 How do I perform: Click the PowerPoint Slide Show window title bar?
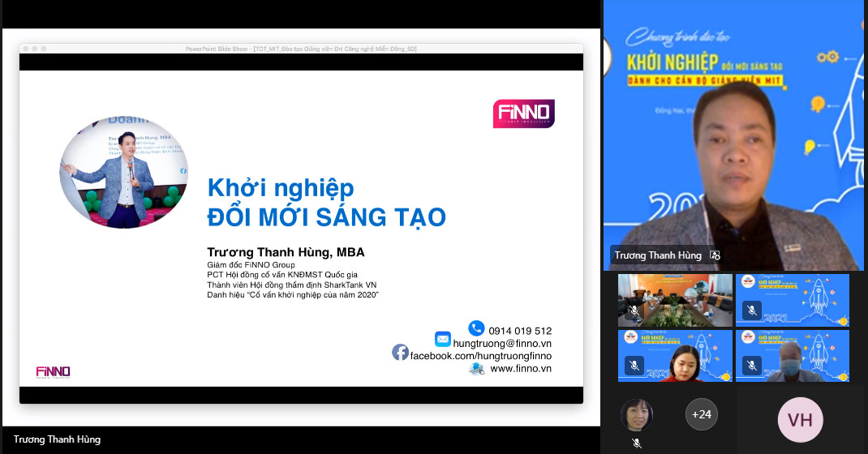point(301,49)
